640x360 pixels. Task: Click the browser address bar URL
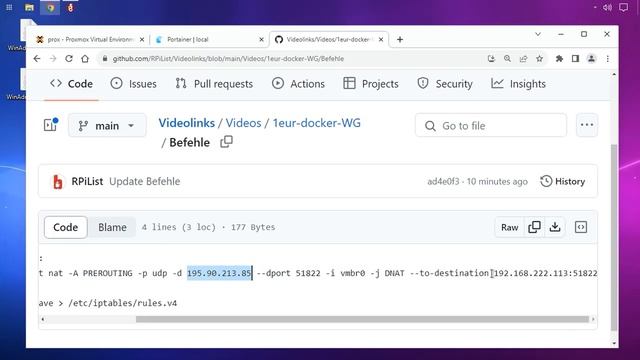click(228, 59)
